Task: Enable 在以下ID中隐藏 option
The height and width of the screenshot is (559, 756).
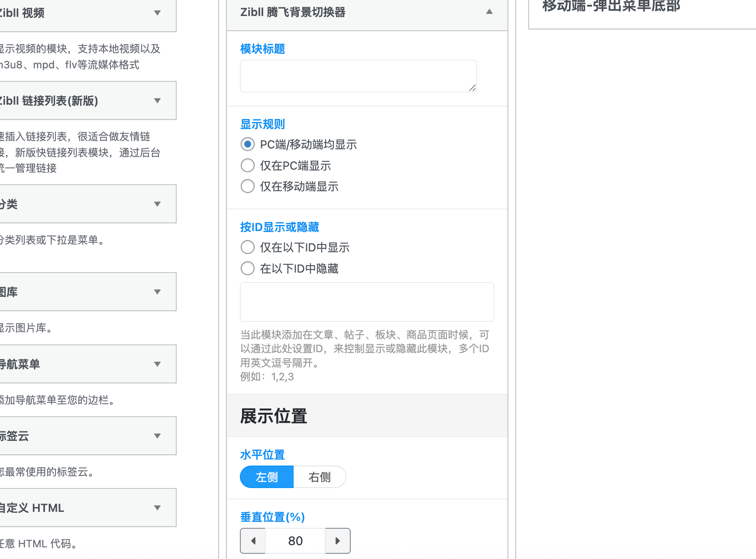Action: tap(247, 268)
